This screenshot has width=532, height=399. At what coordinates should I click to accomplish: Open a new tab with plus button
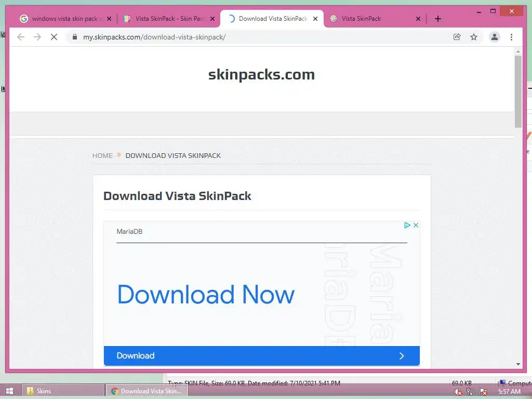tap(437, 19)
